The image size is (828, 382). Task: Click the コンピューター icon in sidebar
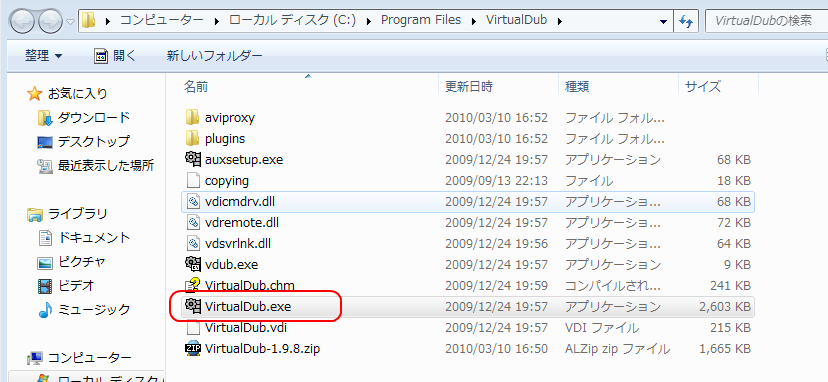35,359
